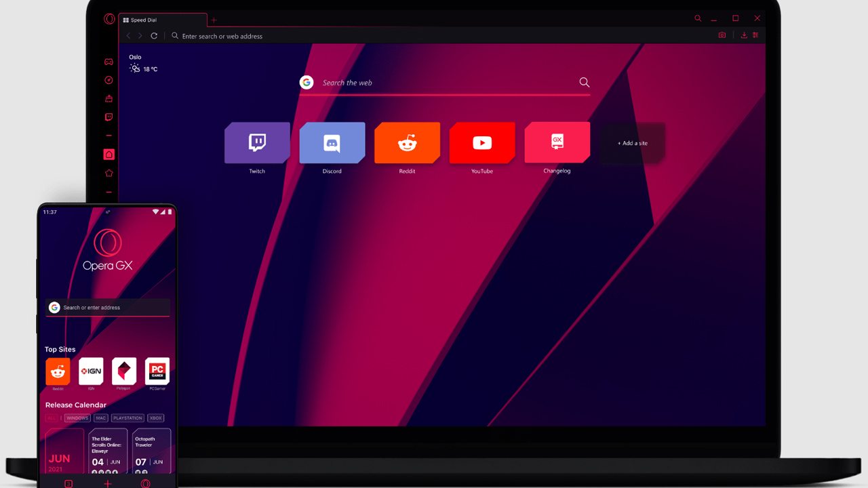Go forward with the browser forward arrow

140,36
